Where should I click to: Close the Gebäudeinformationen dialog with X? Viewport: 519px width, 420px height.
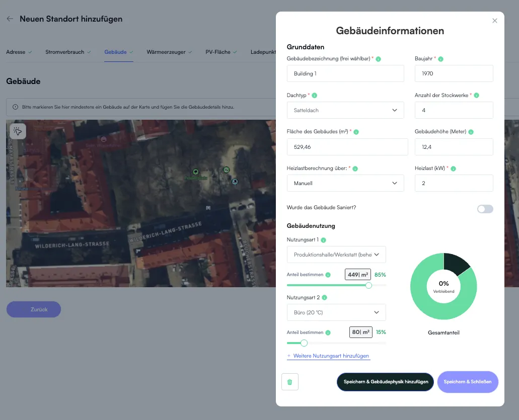[x=494, y=21]
